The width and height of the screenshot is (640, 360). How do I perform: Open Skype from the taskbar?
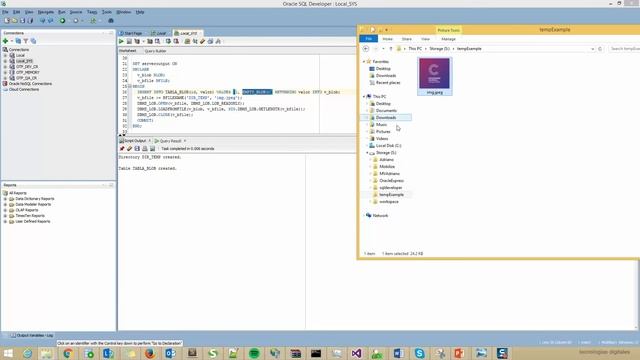419,353
